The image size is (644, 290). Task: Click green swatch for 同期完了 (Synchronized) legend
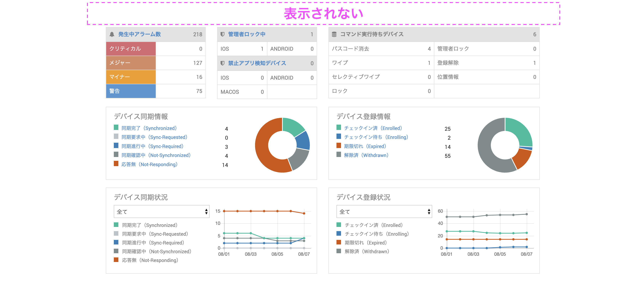(x=116, y=128)
